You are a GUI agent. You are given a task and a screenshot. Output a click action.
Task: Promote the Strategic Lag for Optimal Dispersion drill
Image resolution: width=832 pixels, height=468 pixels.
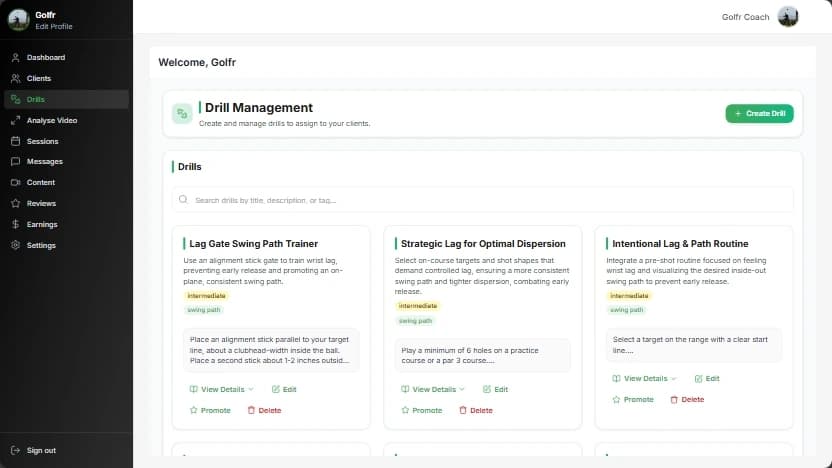[421, 411]
